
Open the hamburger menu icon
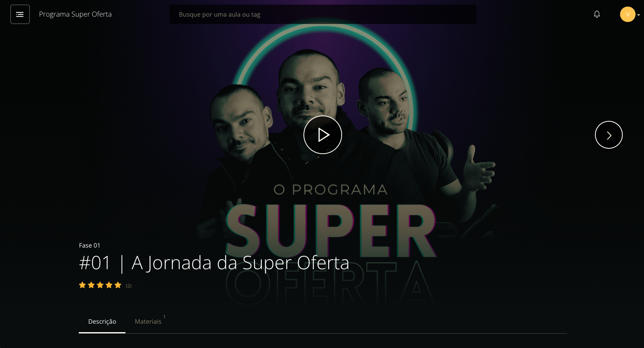20,14
